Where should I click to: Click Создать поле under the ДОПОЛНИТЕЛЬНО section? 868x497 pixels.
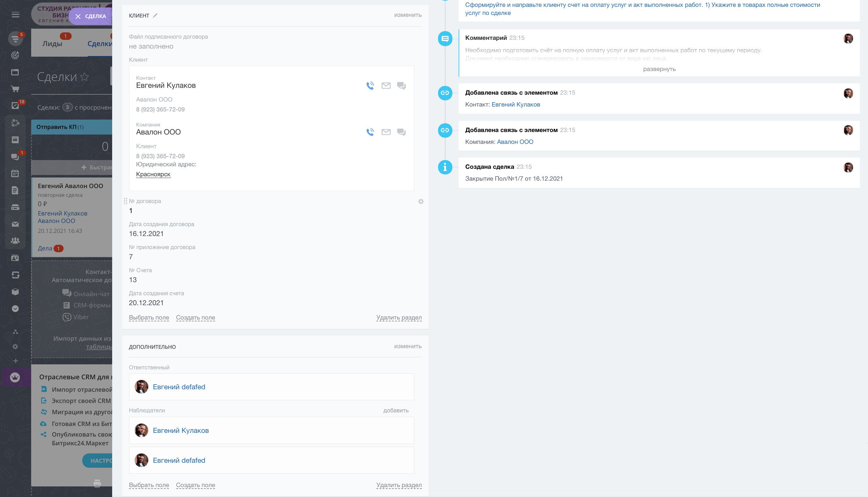[195, 485]
